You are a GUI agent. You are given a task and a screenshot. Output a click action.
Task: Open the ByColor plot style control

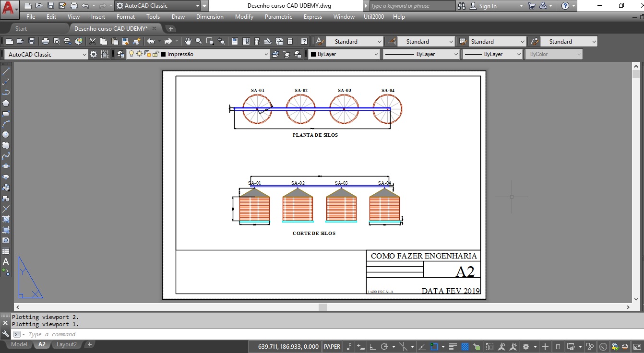pyautogui.click(x=554, y=54)
